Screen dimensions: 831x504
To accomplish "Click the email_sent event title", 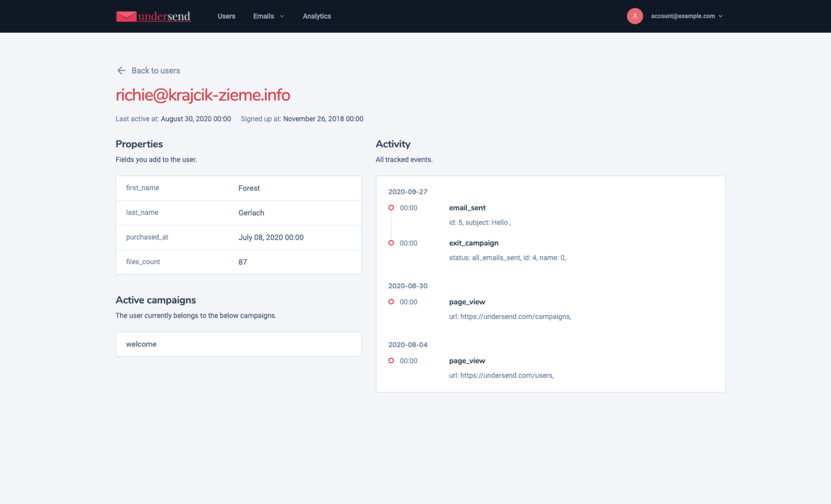I will (467, 208).
